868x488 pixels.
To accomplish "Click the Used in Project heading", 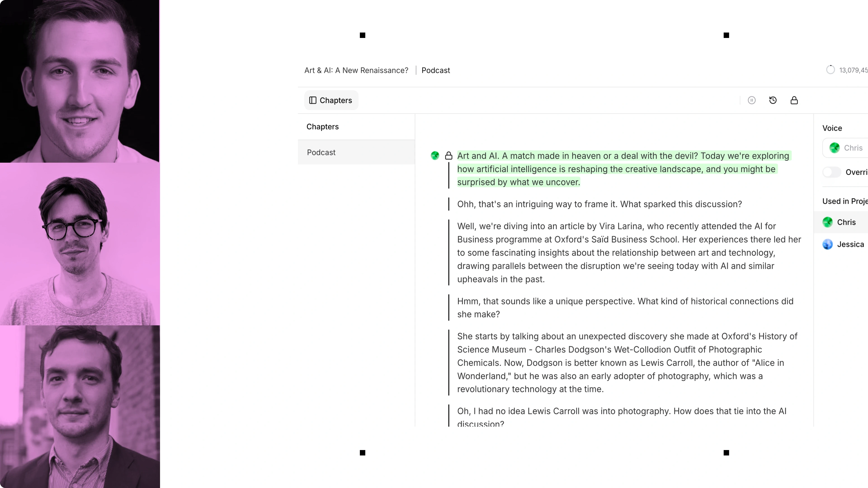I will [845, 201].
